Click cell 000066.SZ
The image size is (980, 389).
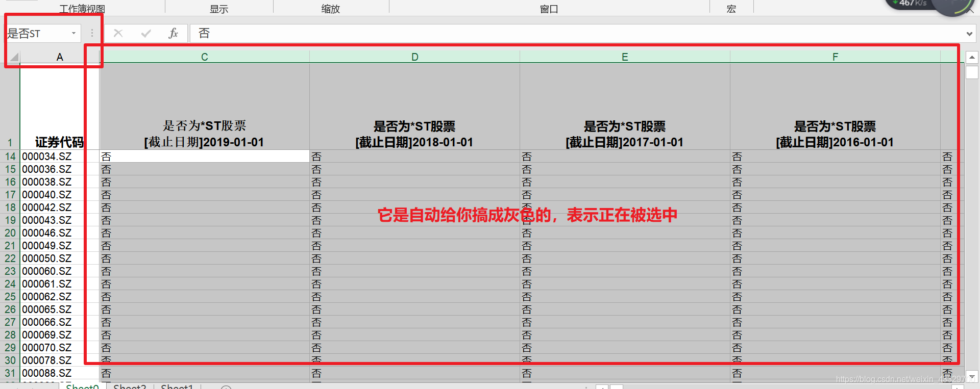pos(60,322)
